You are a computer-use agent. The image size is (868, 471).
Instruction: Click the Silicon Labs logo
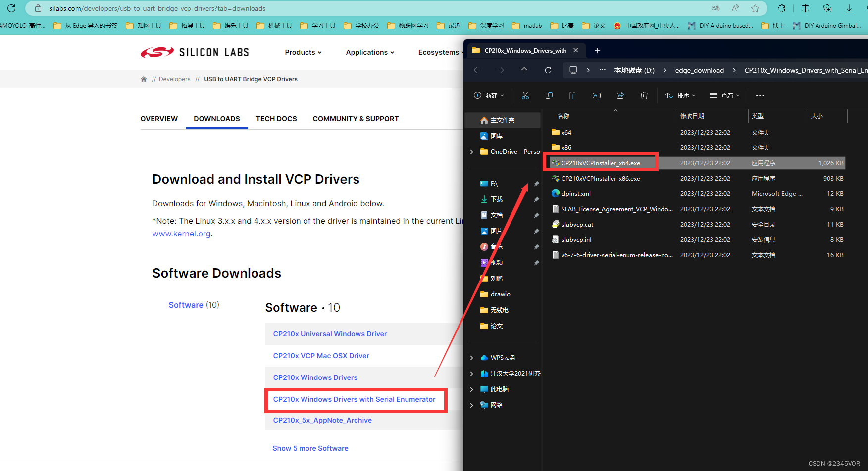(x=195, y=52)
